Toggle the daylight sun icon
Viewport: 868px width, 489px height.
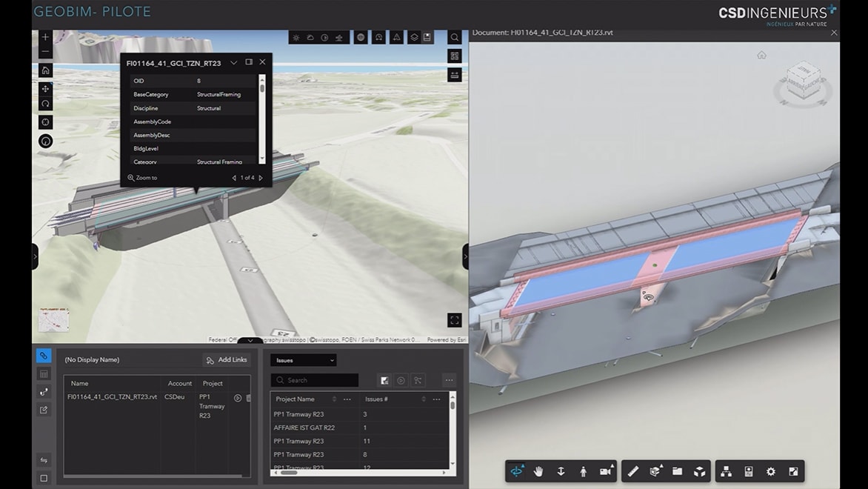click(x=296, y=38)
